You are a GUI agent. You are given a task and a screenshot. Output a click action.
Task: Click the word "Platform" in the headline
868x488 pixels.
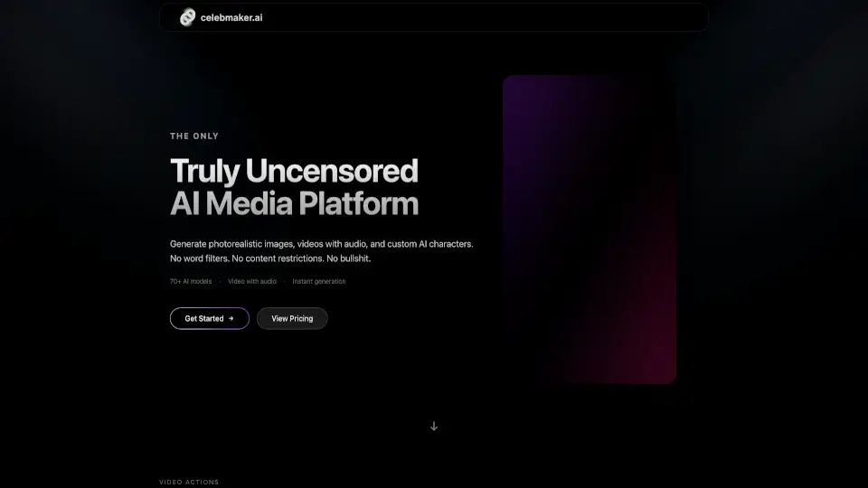(x=366, y=204)
